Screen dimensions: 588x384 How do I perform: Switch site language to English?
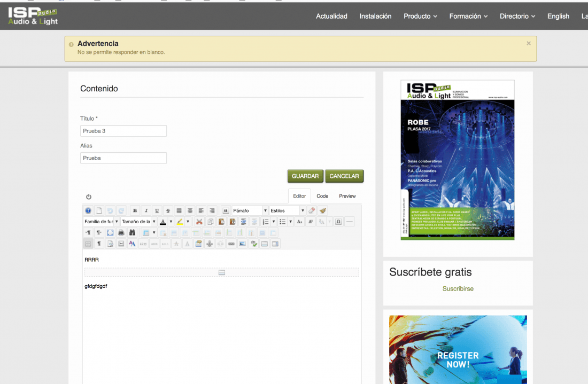(558, 16)
